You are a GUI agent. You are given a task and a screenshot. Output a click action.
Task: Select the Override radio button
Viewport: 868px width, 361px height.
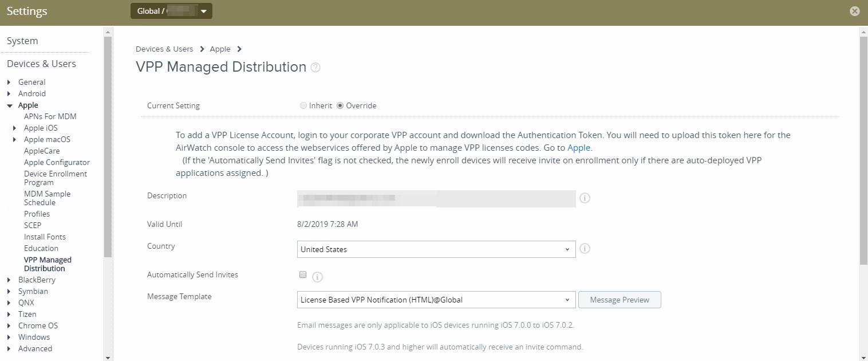(340, 105)
